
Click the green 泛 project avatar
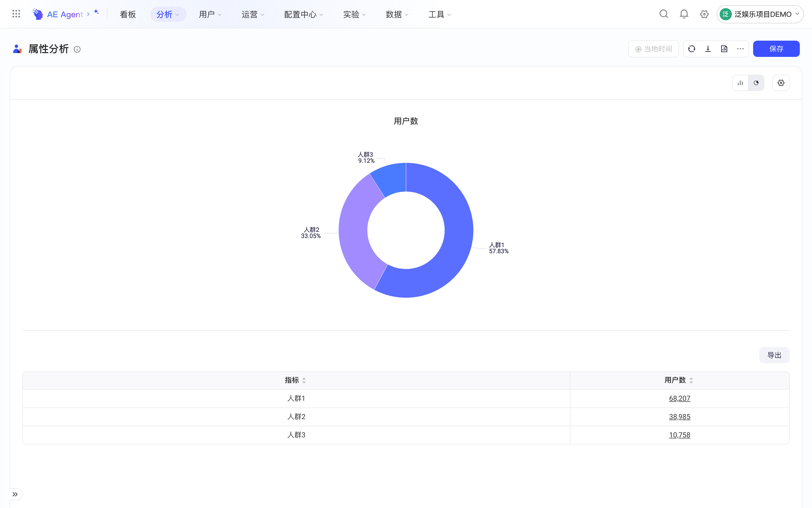[x=725, y=14]
